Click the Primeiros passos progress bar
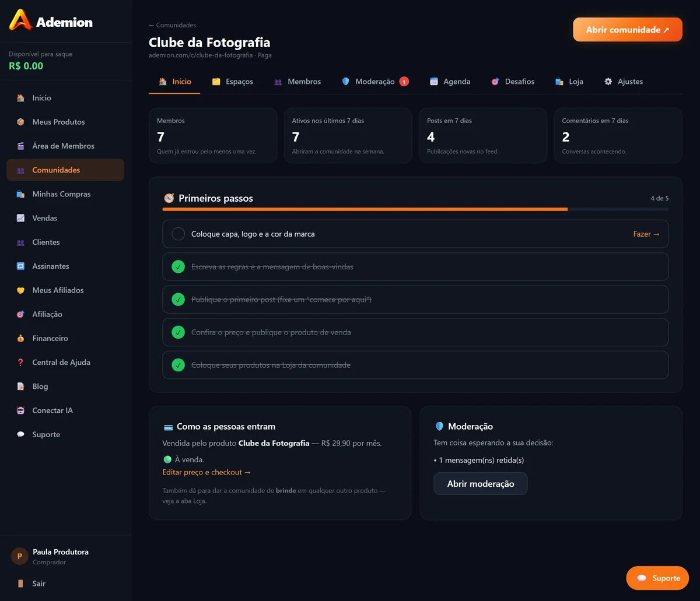Screen dimensions: 700x601 pyautogui.click(x=415, y=209)
